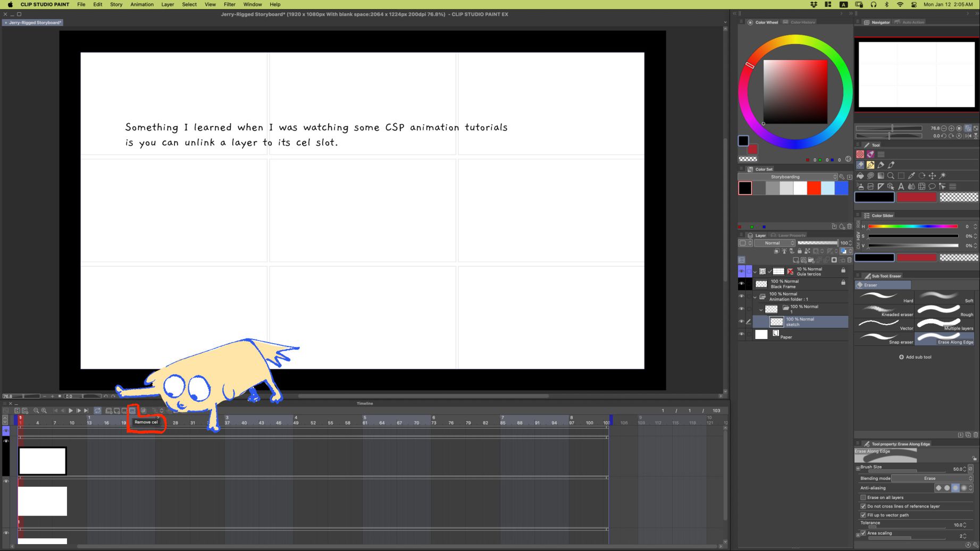Switch to the Color History tab
Screen dimensions: 980x551
pos(802,22)
